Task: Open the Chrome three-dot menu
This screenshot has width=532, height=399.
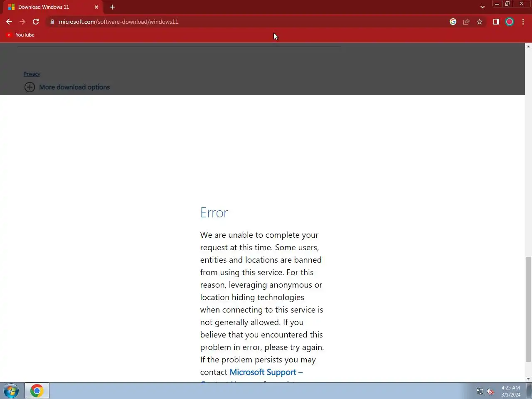Action: tap(523, 22)
